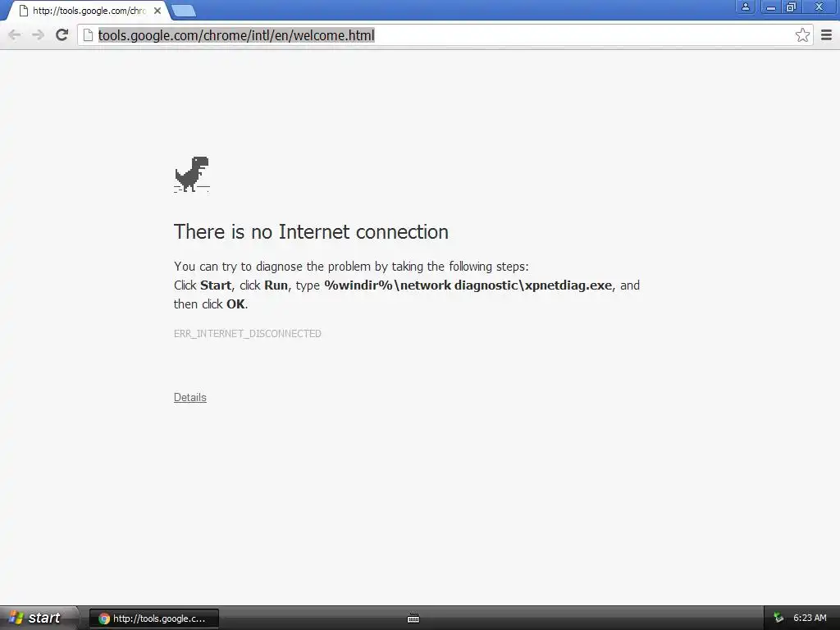This screenshot has width=840, height=630.
Task: Click the forward navigation arrow
Action: pos(38,35)
